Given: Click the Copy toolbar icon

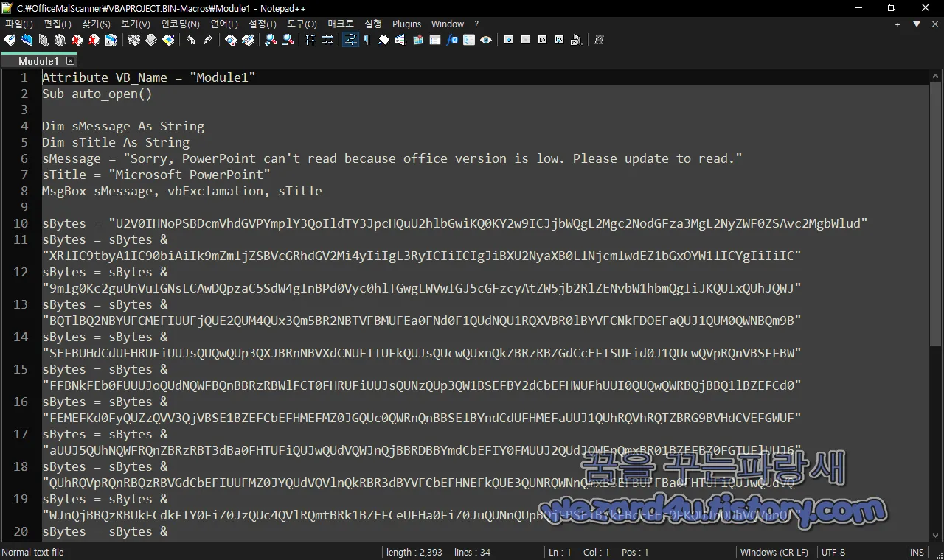Looking at the screenshot, I should [151, 40].
